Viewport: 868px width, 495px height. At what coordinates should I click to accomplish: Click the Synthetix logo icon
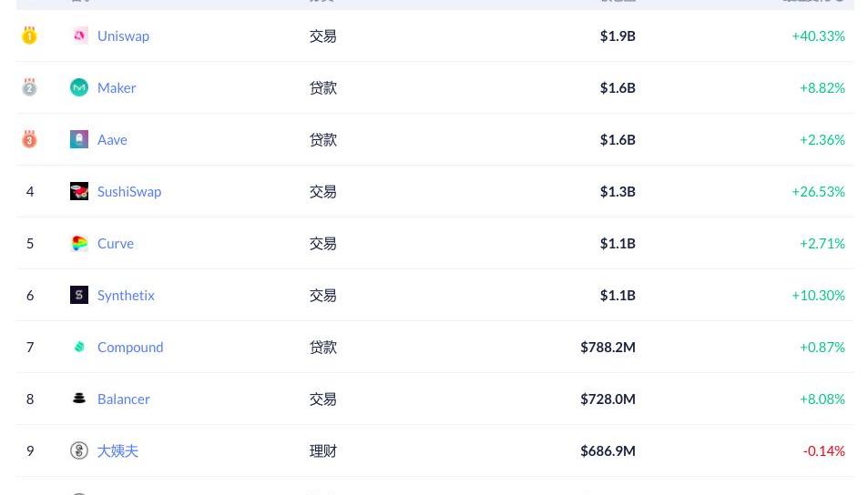pyautogui.click(x=79, y=295)
